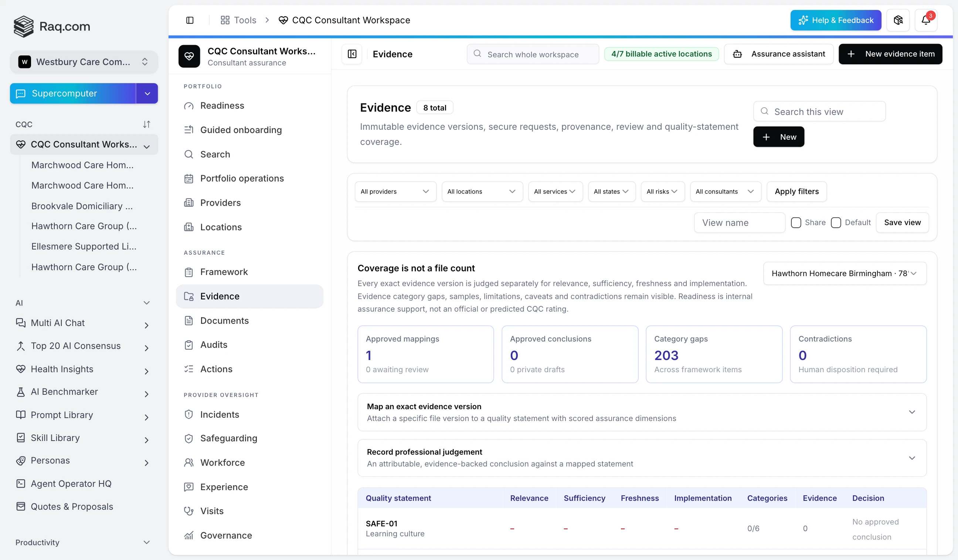The height and width of the screenshot is (560, 958).
Task: Open Multi AI Chat icon
Action: [21, 323]
